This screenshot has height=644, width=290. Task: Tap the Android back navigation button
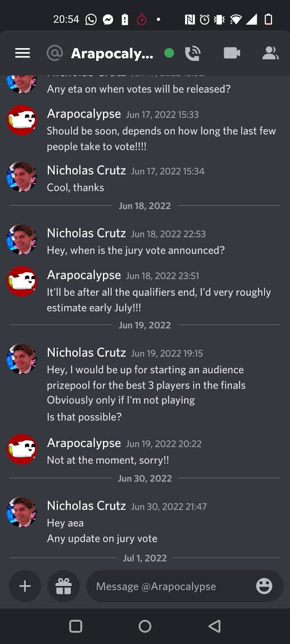[x=215, y=626]
